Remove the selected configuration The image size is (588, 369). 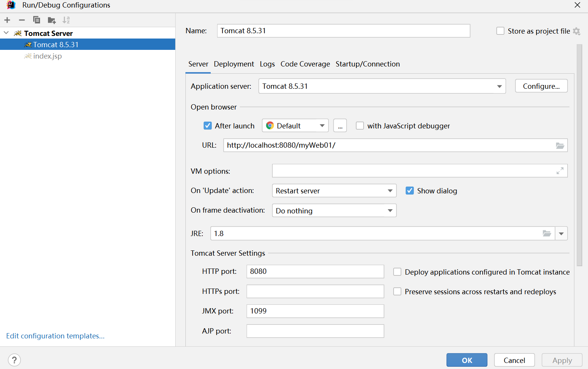22,20
